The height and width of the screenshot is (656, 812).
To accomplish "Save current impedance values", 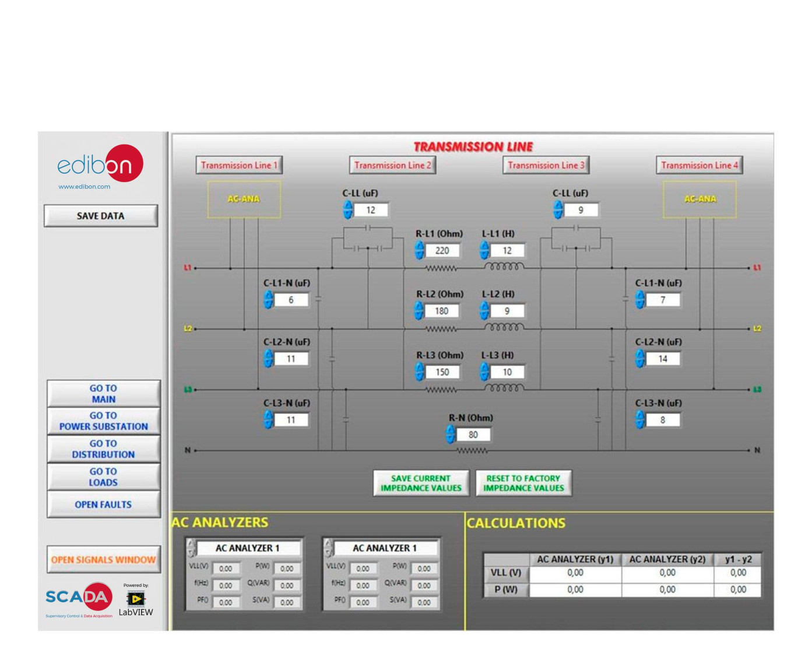I will [x=420, y=483].
